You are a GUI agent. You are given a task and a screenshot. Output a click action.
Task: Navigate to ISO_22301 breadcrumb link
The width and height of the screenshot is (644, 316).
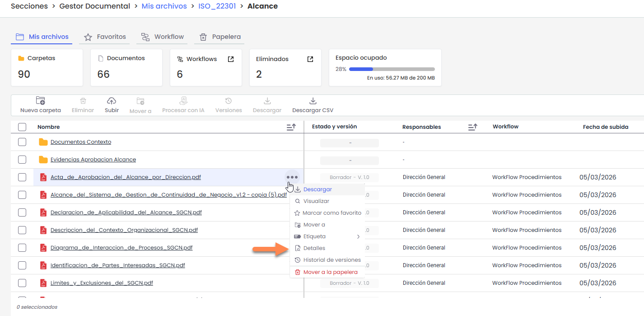click(x=217, y=6)
